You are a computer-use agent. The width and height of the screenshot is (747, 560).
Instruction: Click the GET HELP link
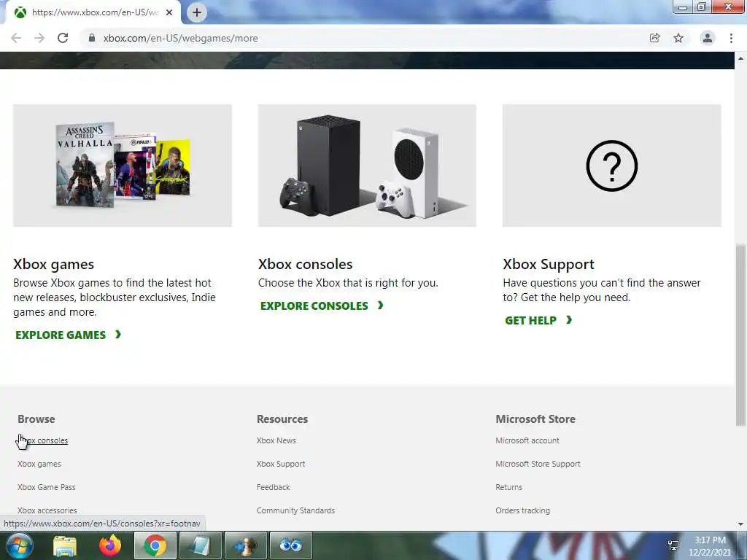point(538,321)
